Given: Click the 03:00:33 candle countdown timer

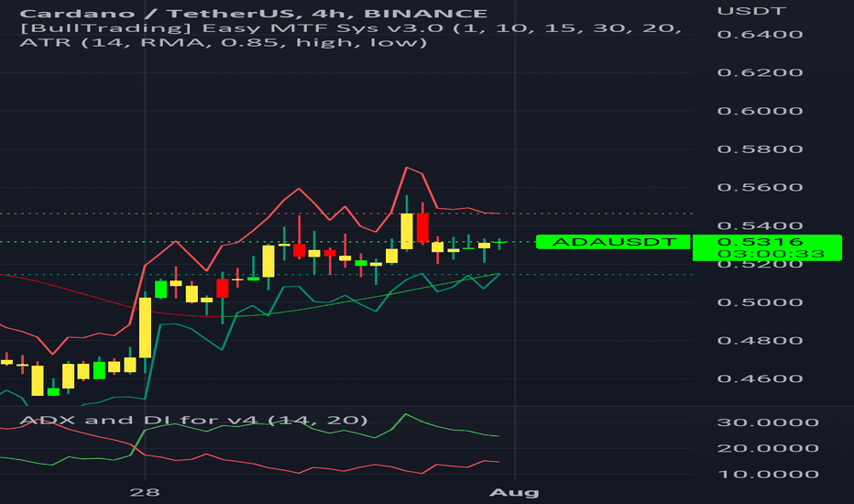Looking at the screenshot, I should (771, 254).
